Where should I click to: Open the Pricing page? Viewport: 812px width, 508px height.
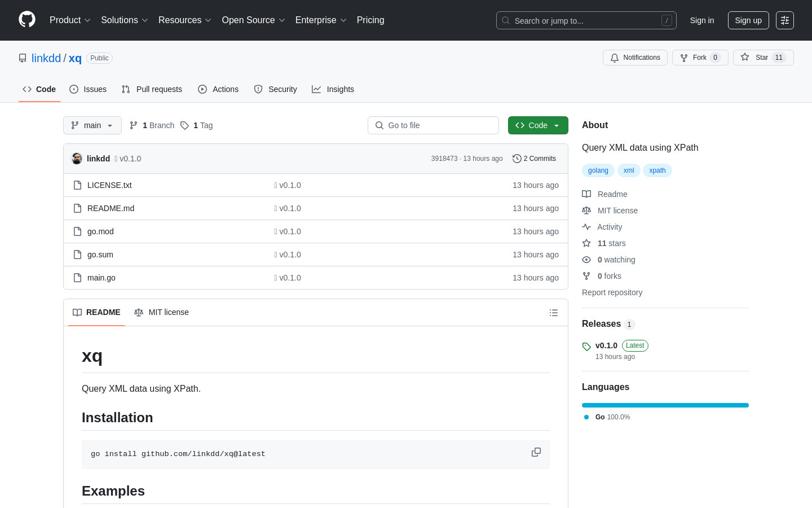coord(370,20)
